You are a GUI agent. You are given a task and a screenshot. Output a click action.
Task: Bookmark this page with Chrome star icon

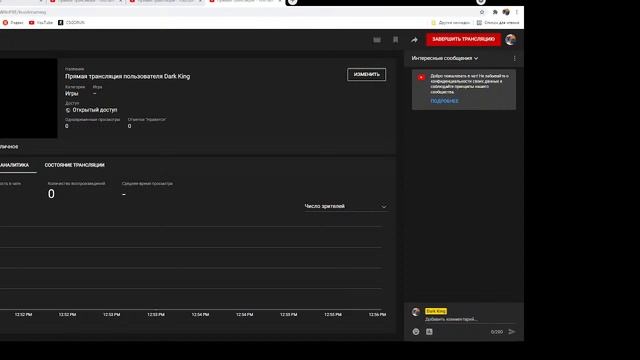482,12
